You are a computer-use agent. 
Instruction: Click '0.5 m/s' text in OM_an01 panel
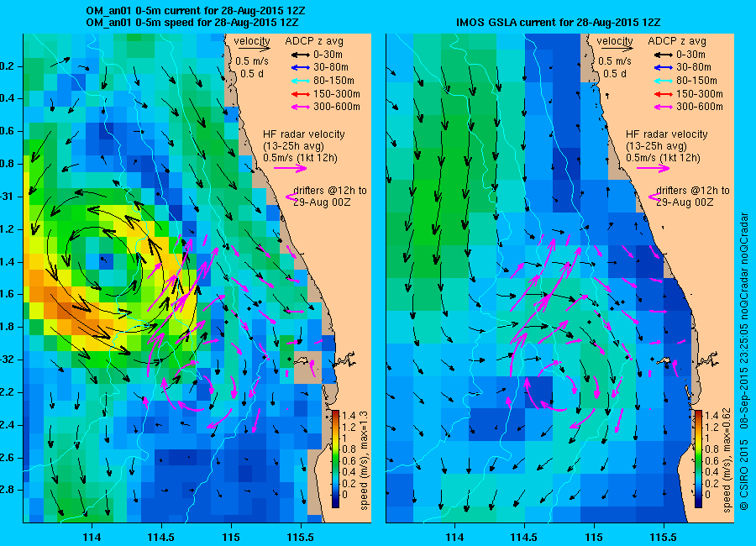(x=252, y=61)
